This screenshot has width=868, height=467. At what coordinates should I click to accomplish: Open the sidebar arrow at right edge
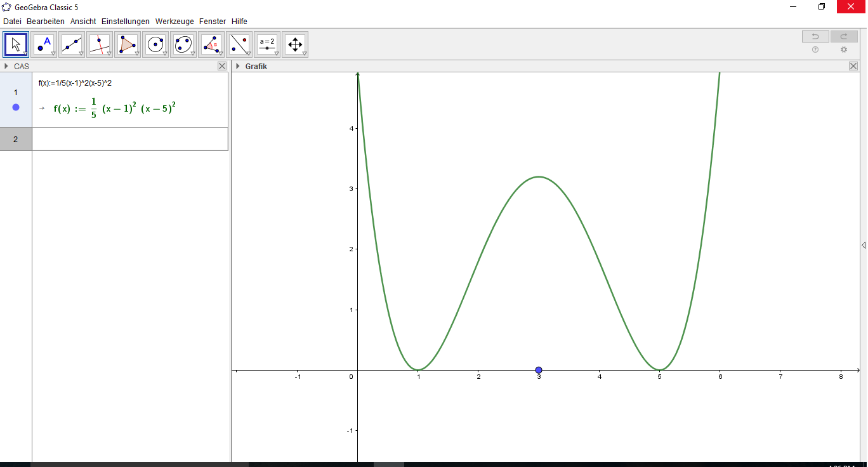pyautogui.click(x=863, y=245)
